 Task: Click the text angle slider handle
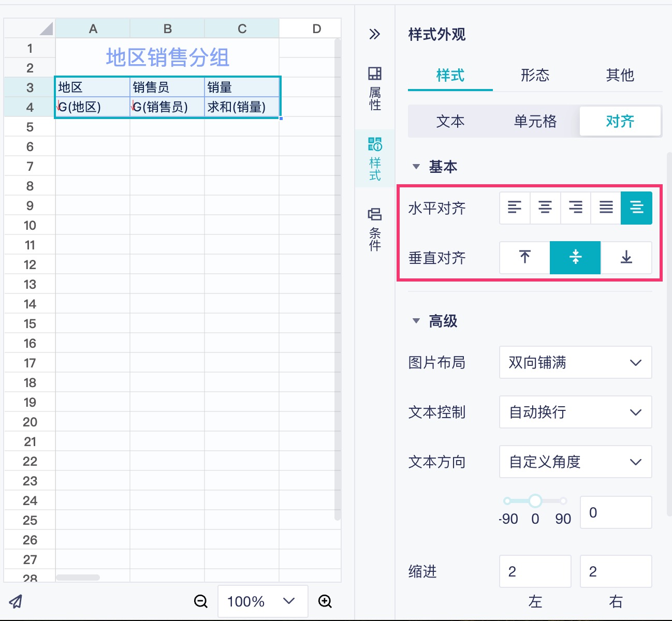point(535,500)
